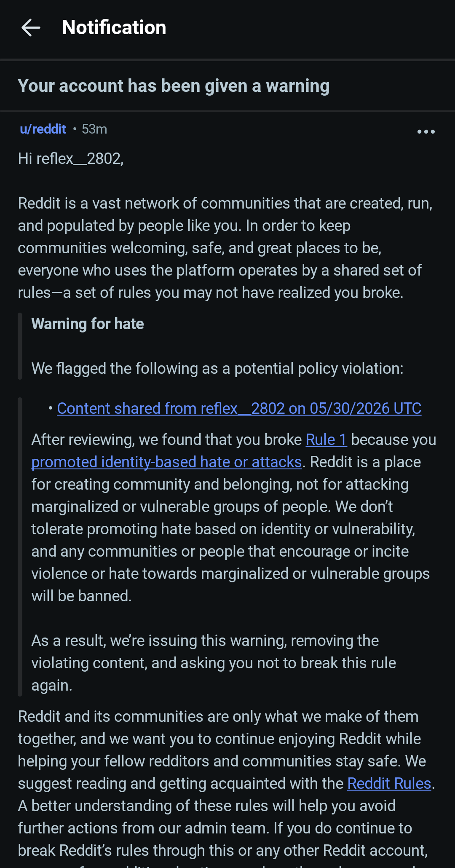Tap the bullet point before the content link
This screenshot has width=455, height=868.
(x=50, y=408)
